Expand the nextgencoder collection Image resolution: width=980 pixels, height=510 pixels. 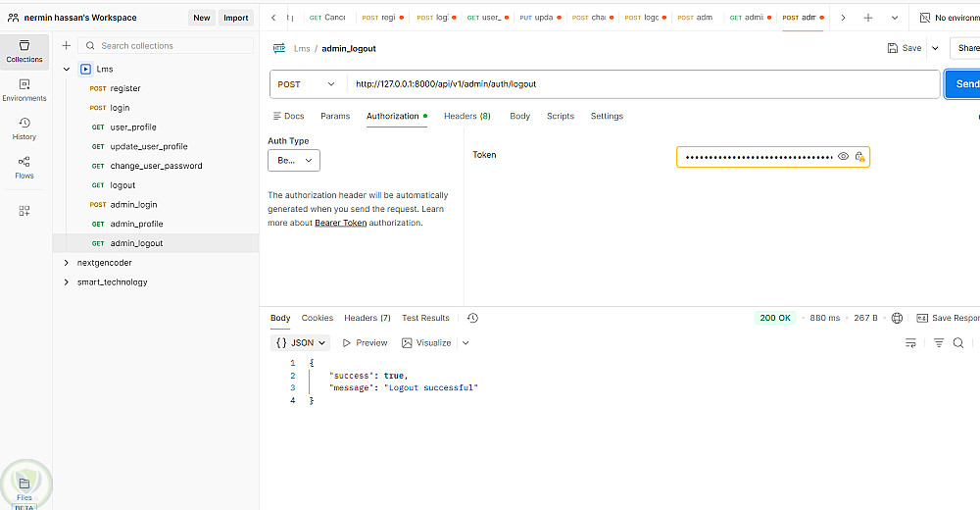click(x=67, y=263)
